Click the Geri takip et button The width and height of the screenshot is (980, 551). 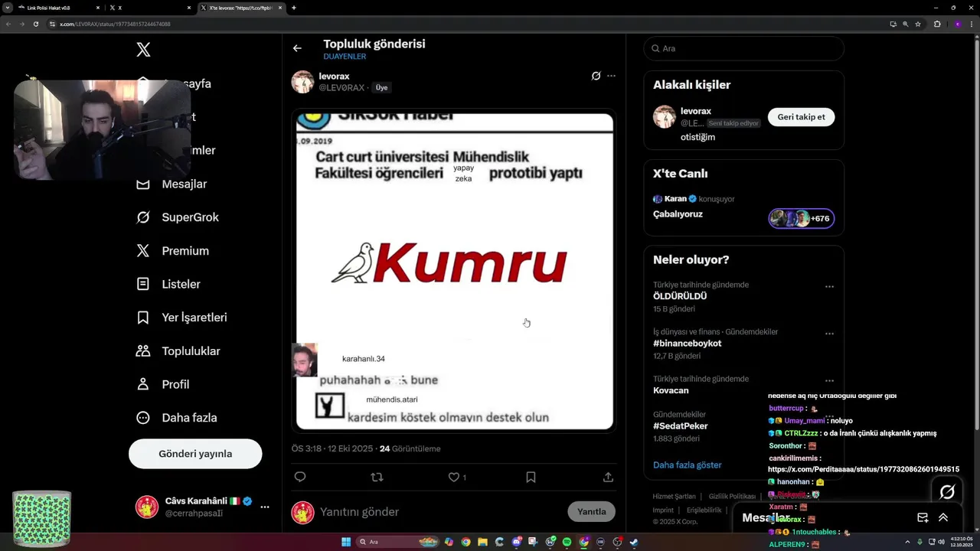tap(802, 117)
